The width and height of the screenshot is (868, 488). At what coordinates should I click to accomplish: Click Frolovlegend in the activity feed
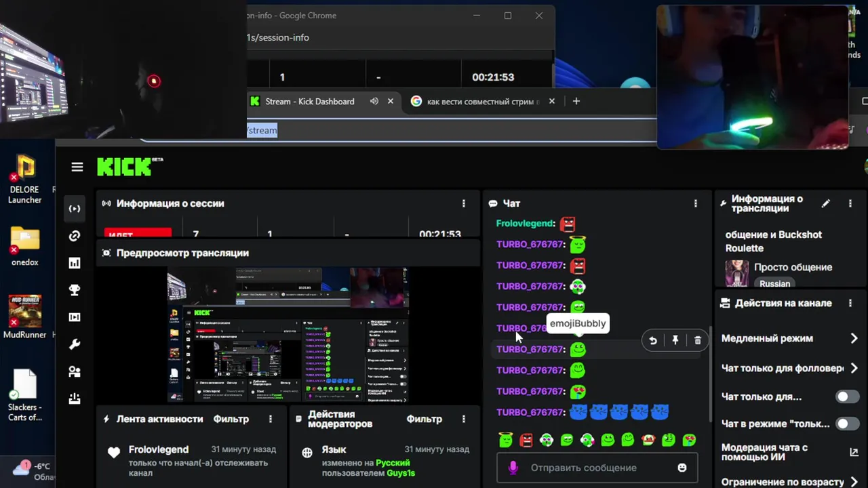pos(159,449)
